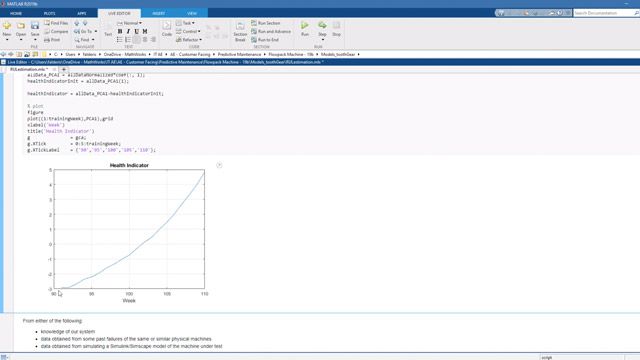
Task: Switch to the PLOTS tab
Action: tap(49, 13)
